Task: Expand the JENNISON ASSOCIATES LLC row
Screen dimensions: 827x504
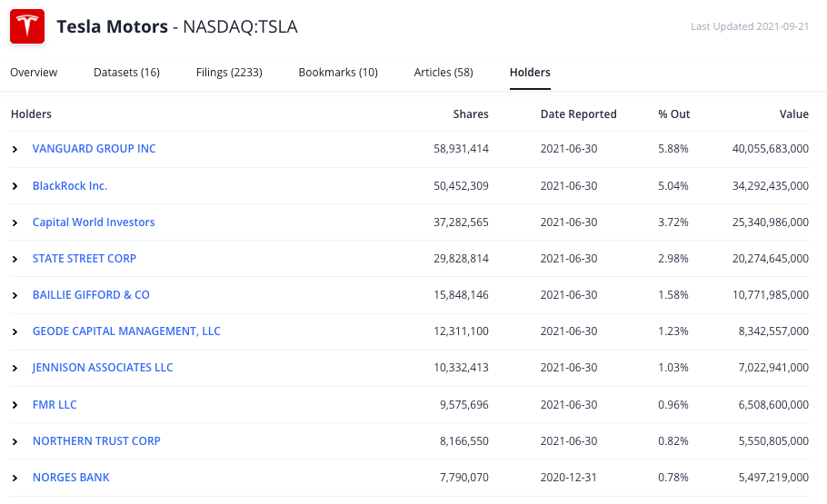Action: pyautogui.click(x=15, y=368)
